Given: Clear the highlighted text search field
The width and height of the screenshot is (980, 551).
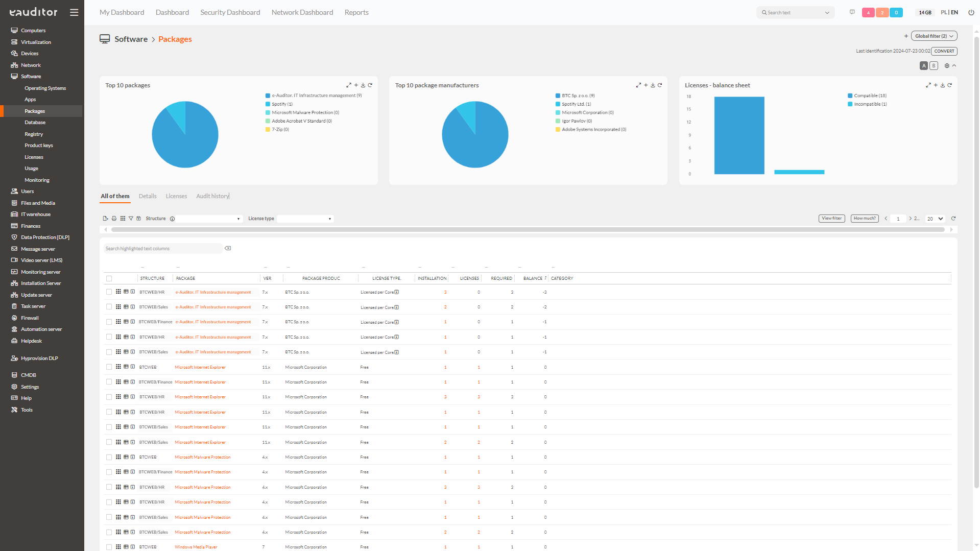Looking at the screenshot, I should click(x=228, y=249).
